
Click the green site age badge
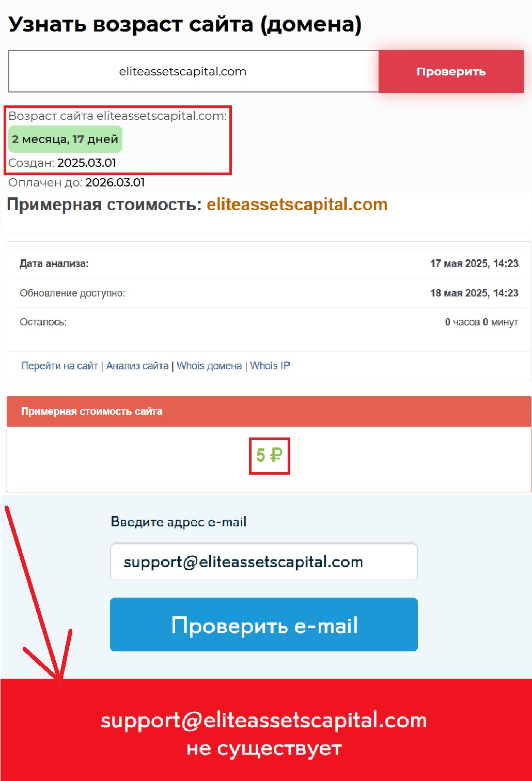coord(65,139)
